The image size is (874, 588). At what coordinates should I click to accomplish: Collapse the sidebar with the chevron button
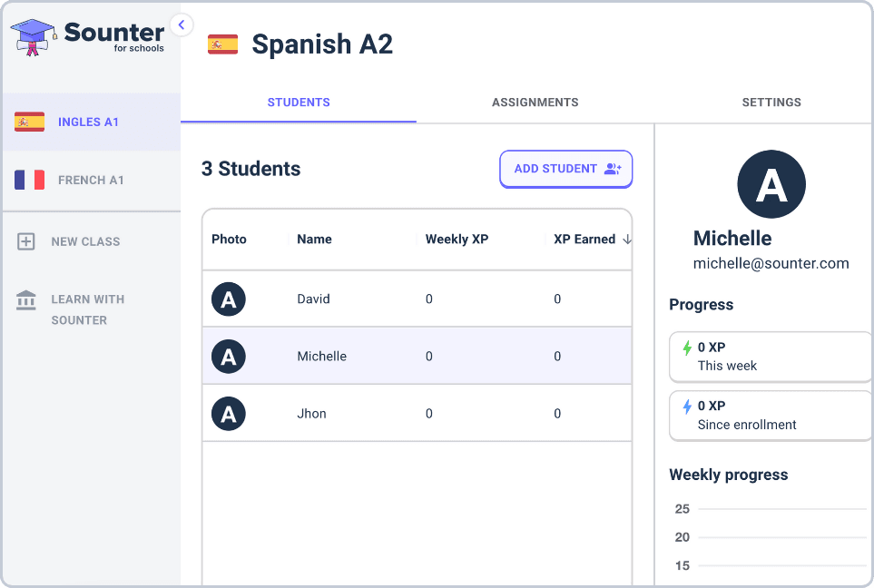pyautogui.click(x=182, y=25)
